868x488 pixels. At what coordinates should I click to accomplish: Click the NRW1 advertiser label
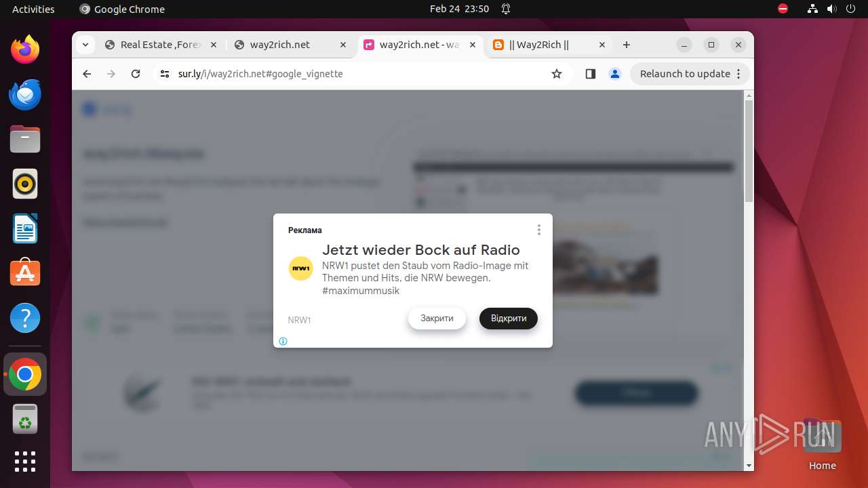point(299,320)
